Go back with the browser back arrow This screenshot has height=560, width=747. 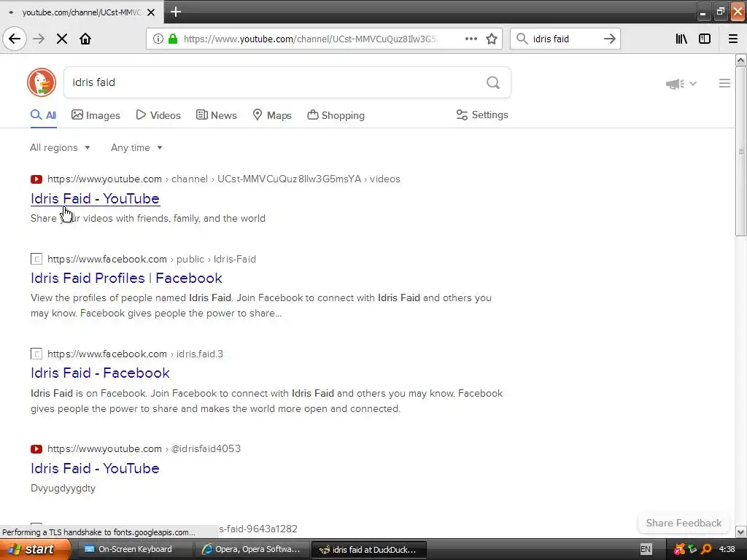click(15, 39)
